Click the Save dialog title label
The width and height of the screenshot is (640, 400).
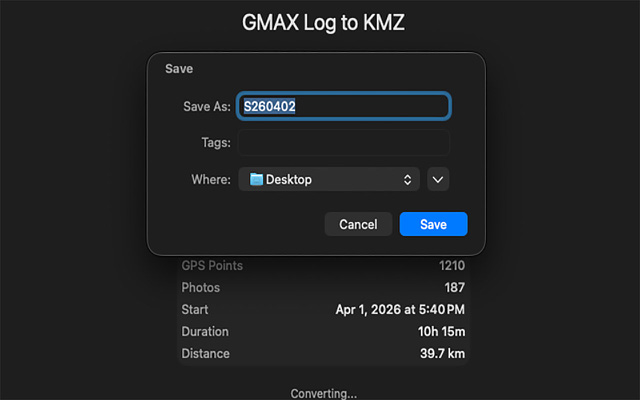[x=179, y=69]
